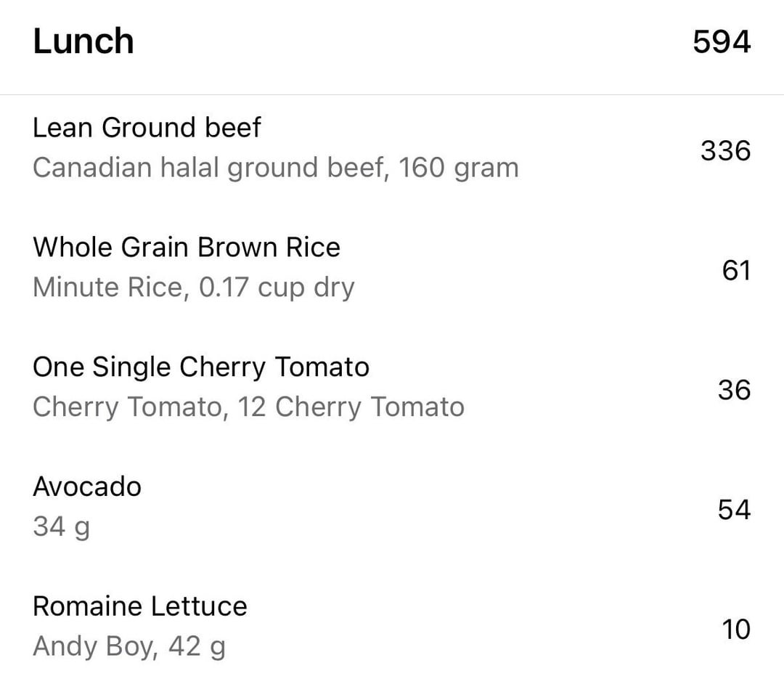Open Whole Grain Brown Rice entry
This screenshot has width=784, height=692.
(x=392, y=267)
